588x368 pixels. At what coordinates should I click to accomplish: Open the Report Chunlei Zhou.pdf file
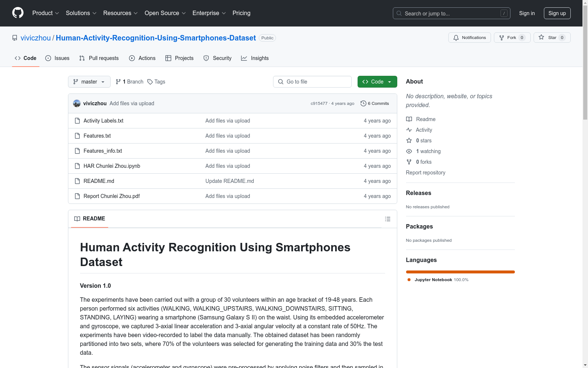[x=112, y=196]
